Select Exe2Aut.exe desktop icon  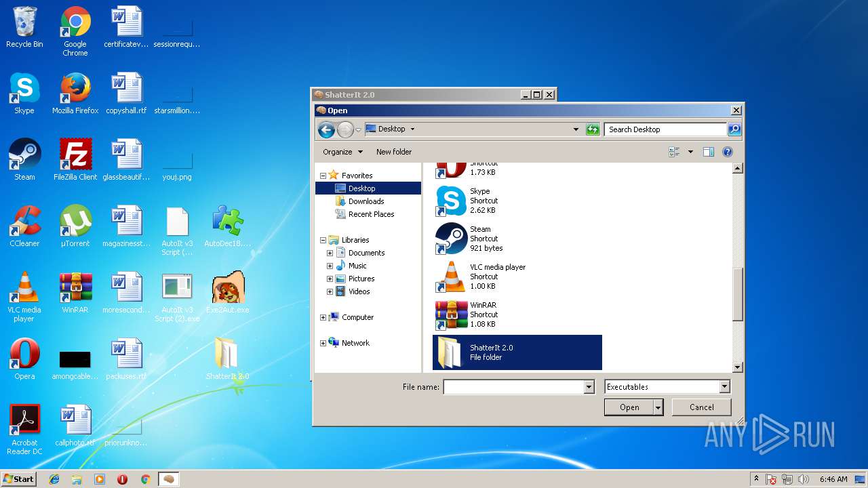pos(228,293)
